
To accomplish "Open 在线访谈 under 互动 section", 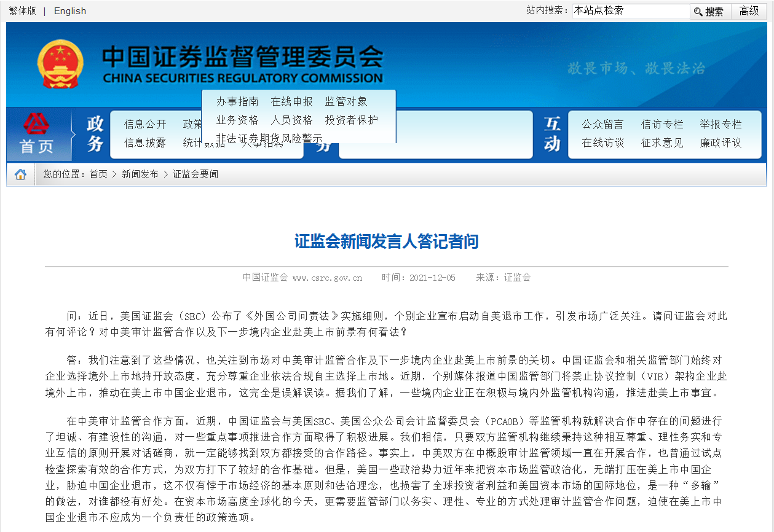I will point(603,143).
